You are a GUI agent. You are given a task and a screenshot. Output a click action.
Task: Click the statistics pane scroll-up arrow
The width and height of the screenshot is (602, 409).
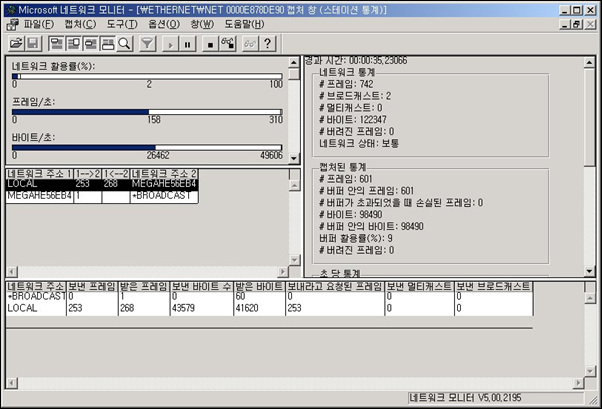[x=589, y=62]
